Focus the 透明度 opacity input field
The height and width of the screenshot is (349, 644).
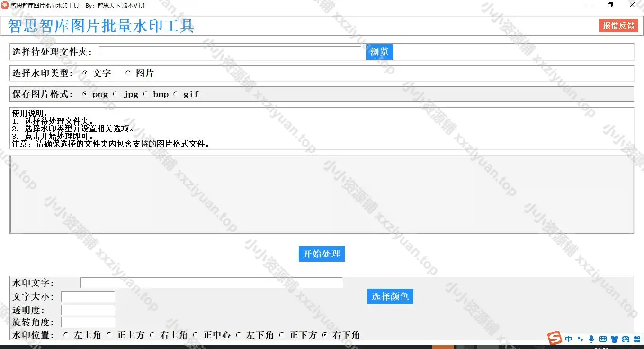[88, 310]
